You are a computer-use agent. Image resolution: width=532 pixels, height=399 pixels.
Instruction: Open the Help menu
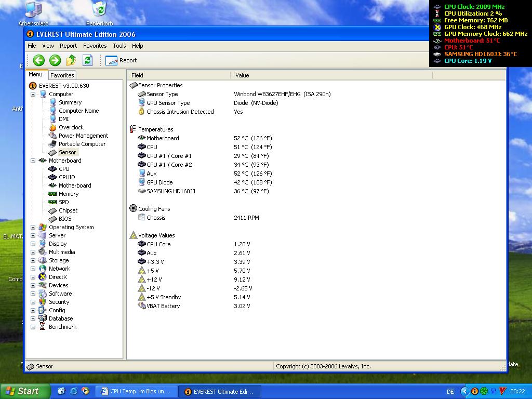[x=137, y=46]
